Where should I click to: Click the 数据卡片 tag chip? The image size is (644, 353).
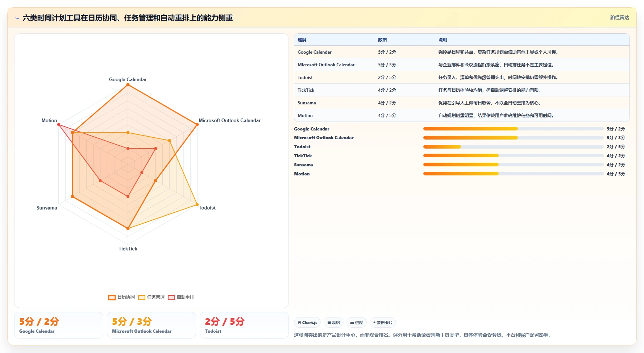pyautogui.click(x=383, y=323)
